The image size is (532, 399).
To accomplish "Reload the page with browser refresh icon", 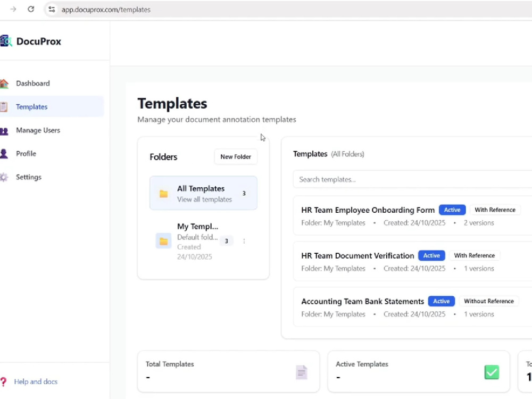I will [31, 9].
